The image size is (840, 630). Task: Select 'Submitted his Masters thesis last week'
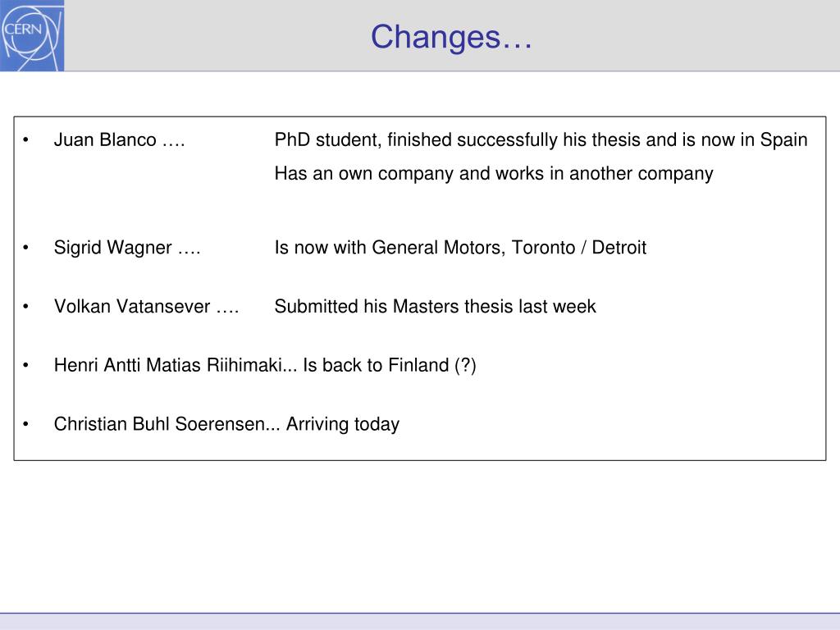click(435, 307)
